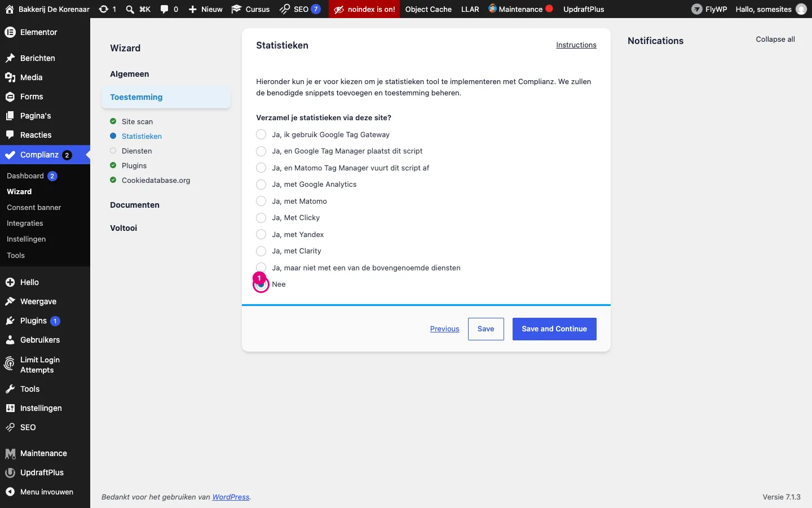Open the Media library icon
This screenshot has height=508, width=812.
[10, 77]
